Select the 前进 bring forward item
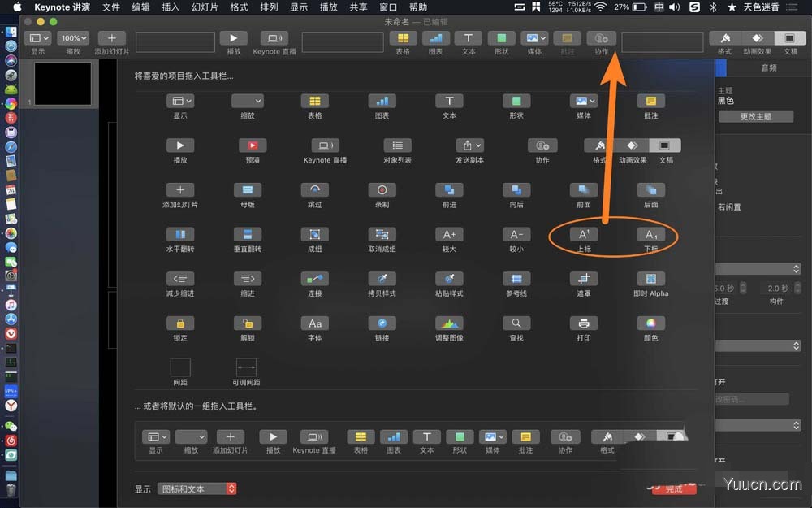Viewport: 812px width, 508px height. tap(450, 190)
